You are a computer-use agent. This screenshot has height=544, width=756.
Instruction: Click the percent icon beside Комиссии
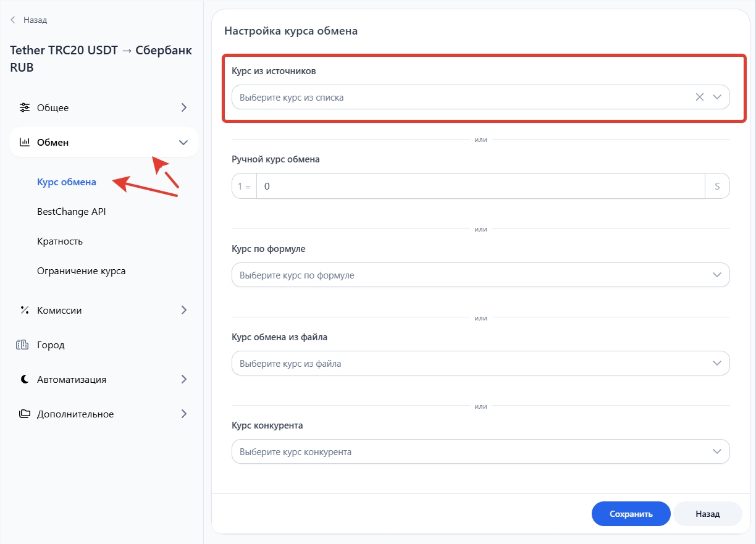(25, 310)
